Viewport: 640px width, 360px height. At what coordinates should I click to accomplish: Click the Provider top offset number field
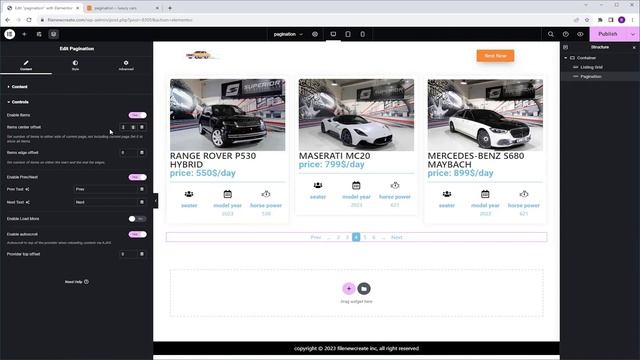[128, 254]
